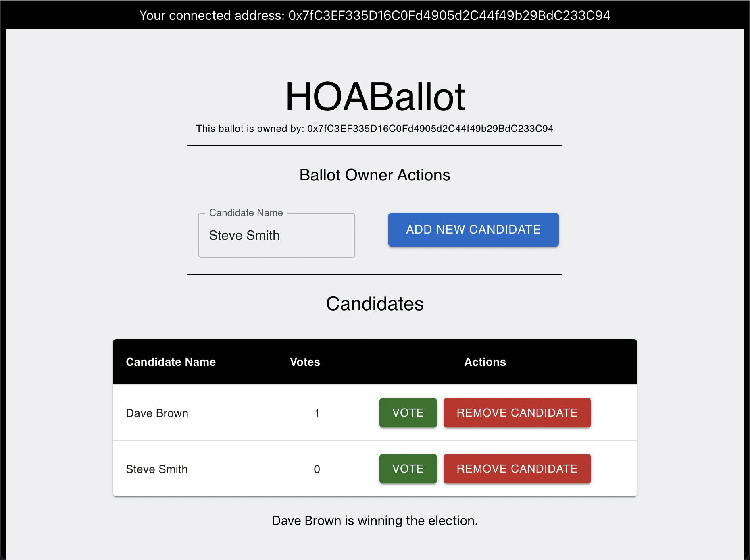
Task: Click Steve Smith's vote count of 0
Action: point(317,469)
